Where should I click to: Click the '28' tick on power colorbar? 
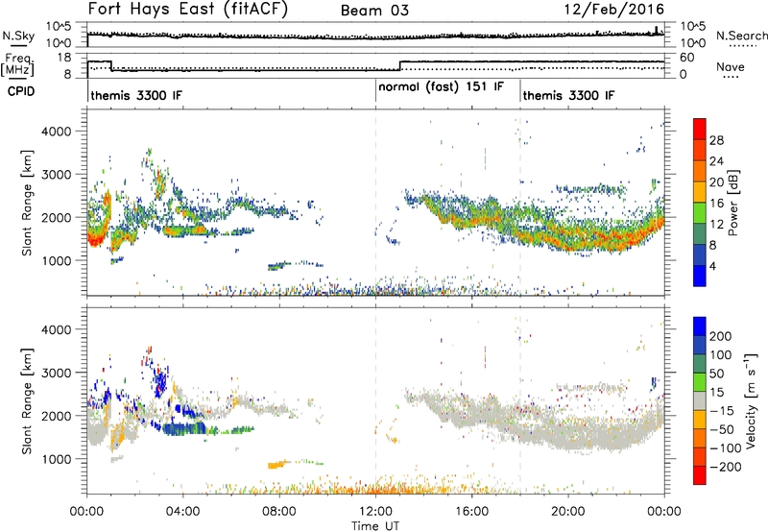[716, 140]
